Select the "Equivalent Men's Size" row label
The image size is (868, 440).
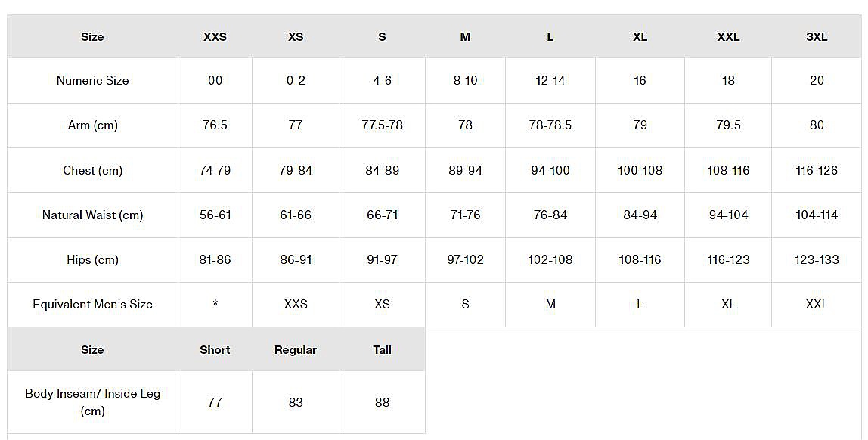92,305
